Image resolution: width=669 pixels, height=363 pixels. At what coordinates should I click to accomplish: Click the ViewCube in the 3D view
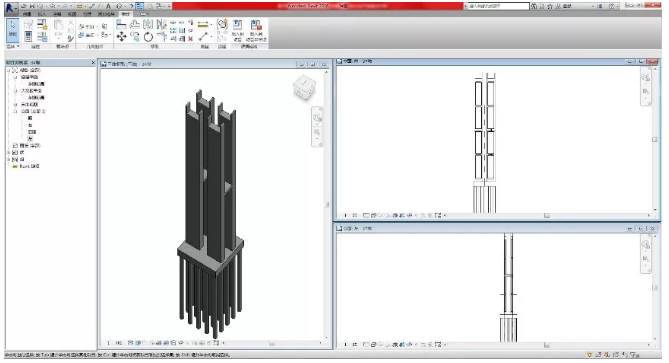tap(304, 87)
